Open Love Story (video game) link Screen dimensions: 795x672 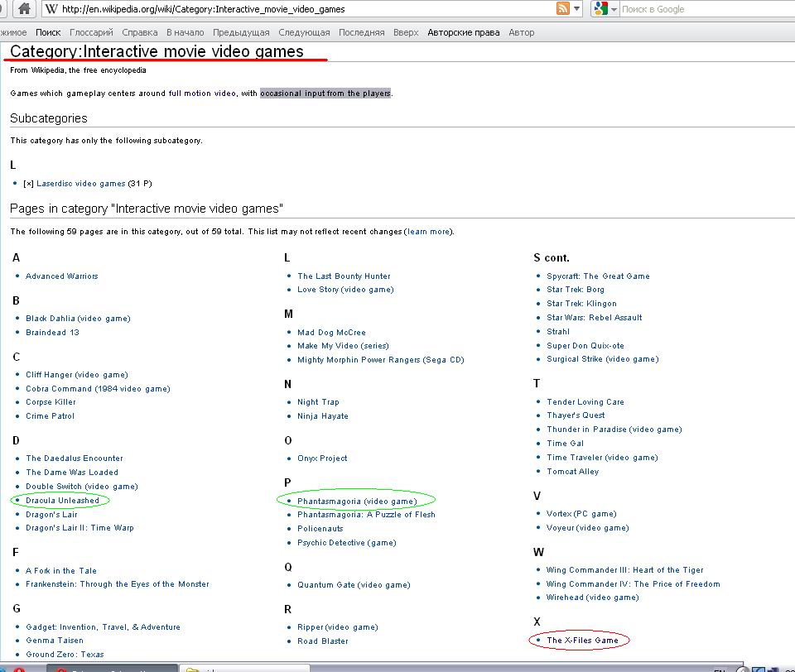click(x=345, y=290)
